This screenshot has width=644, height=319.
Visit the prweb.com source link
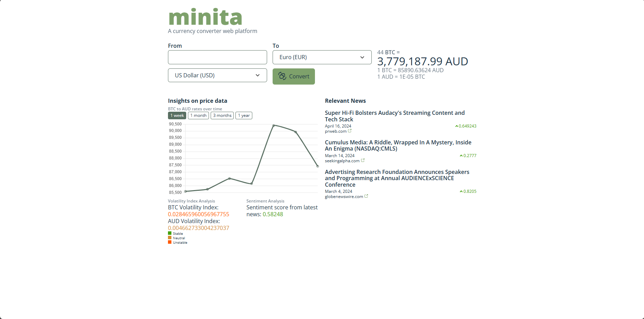(x=336, y=131)
